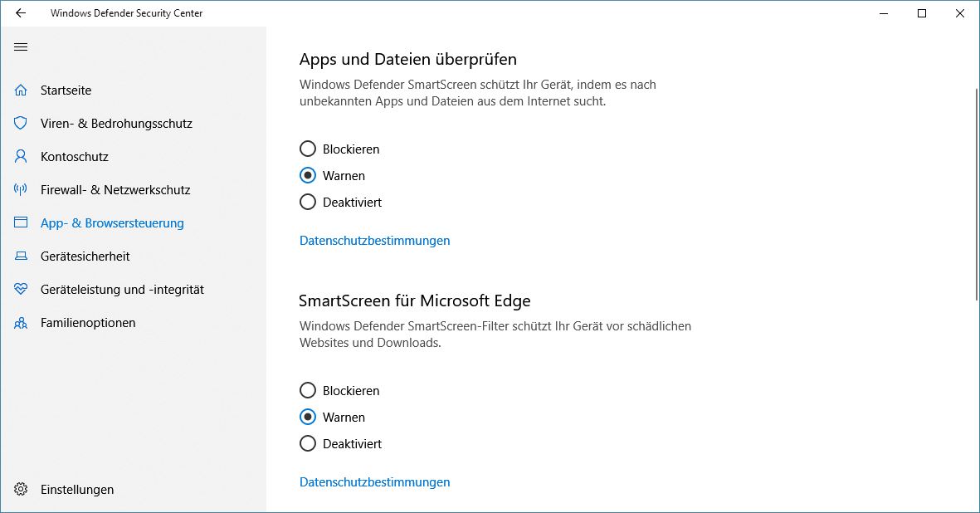Select Blockieren for SmartScreen für Microsoft Edge
Viewport: 980px width, 513px height.
coord(308,391)
